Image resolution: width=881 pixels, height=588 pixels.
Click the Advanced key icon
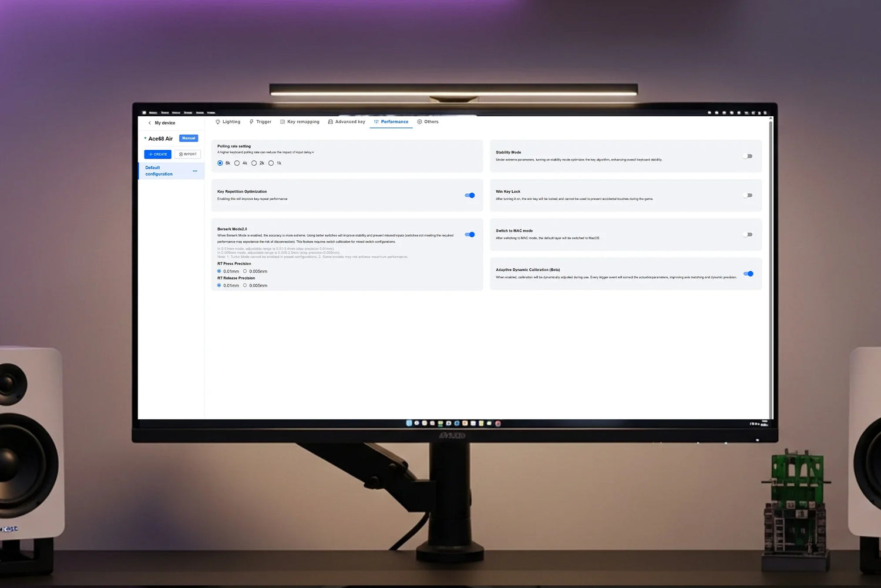[x=331, y=122]
